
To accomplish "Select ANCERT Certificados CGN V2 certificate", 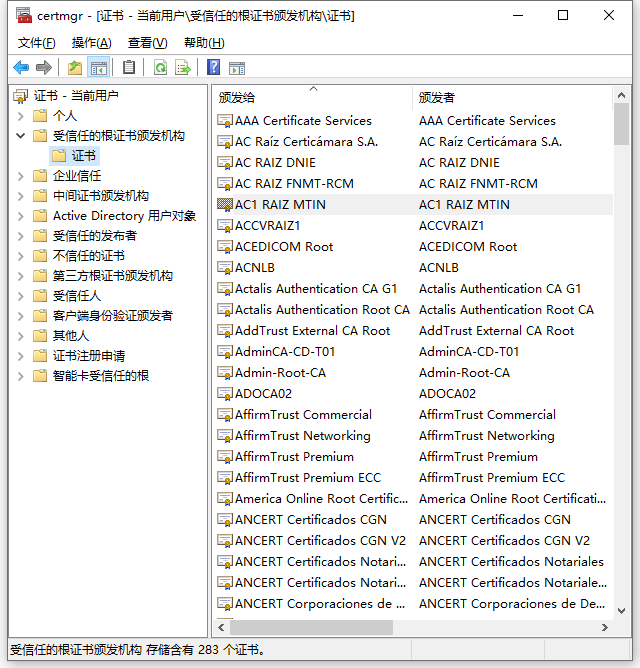I will click(x=320, y=540).
